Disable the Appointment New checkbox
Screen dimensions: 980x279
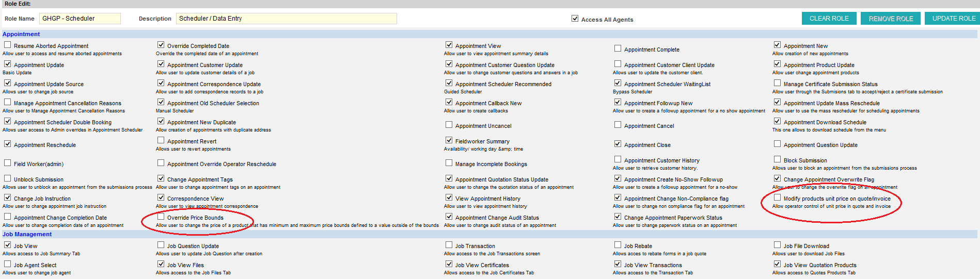point(777,45)
